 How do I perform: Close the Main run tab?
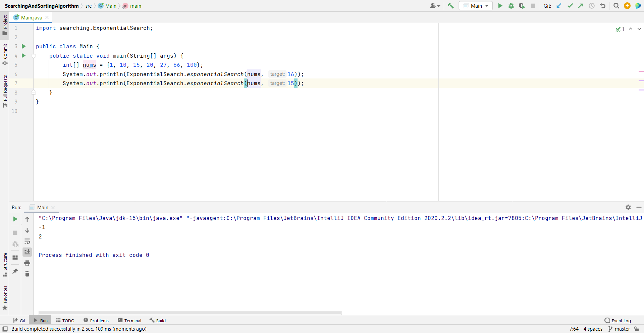53,208
